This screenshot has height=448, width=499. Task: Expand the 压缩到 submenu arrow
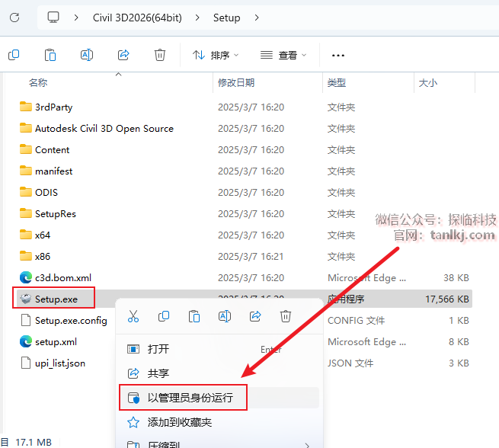coord(307,445)
